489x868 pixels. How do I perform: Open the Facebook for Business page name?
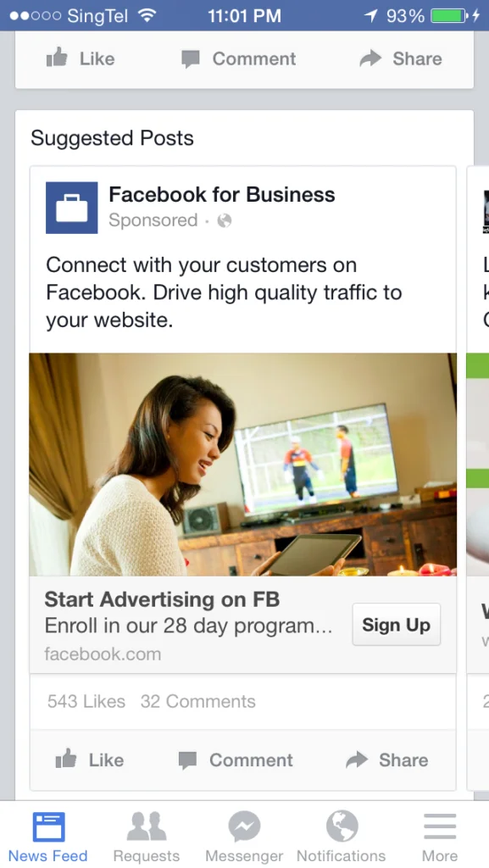222,195
